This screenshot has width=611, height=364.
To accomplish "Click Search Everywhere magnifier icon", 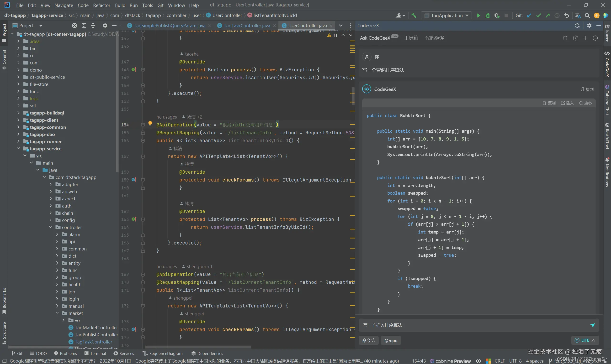I will click(587, 16).
